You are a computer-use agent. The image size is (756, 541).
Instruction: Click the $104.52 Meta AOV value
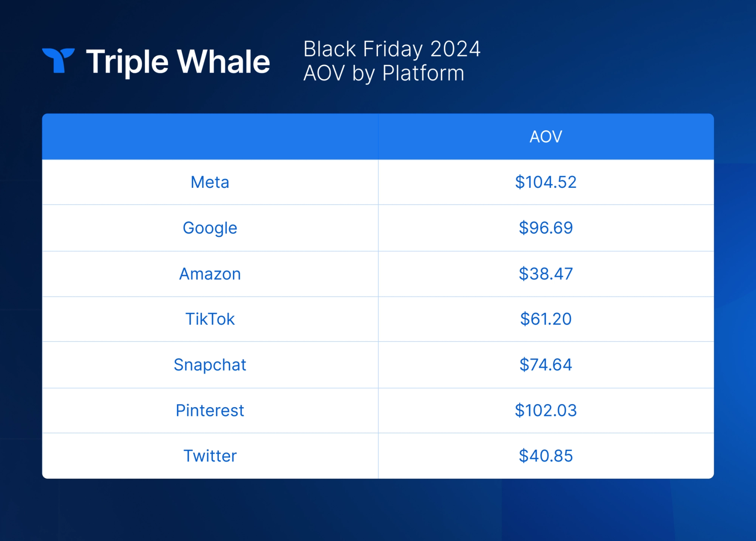click(546, 182)
